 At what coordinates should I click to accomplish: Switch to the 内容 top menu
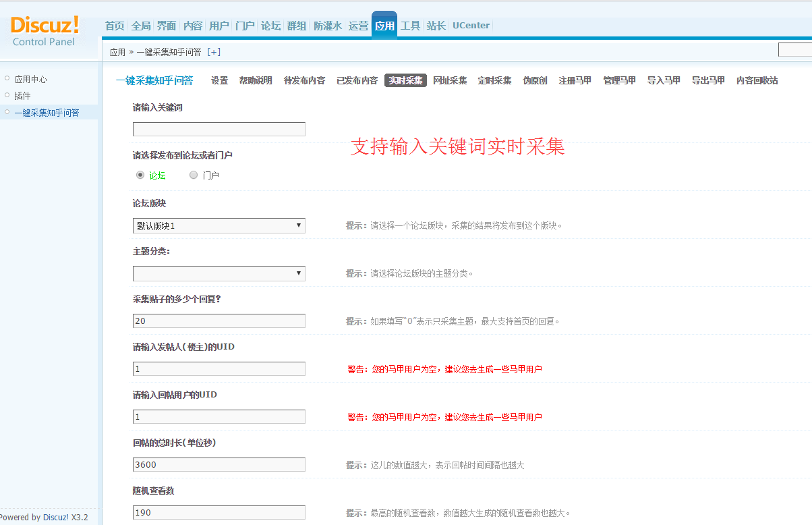(193, 26)
